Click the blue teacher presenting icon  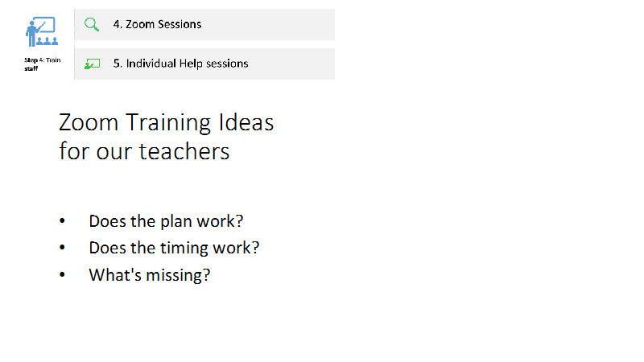tap(42, 31)
